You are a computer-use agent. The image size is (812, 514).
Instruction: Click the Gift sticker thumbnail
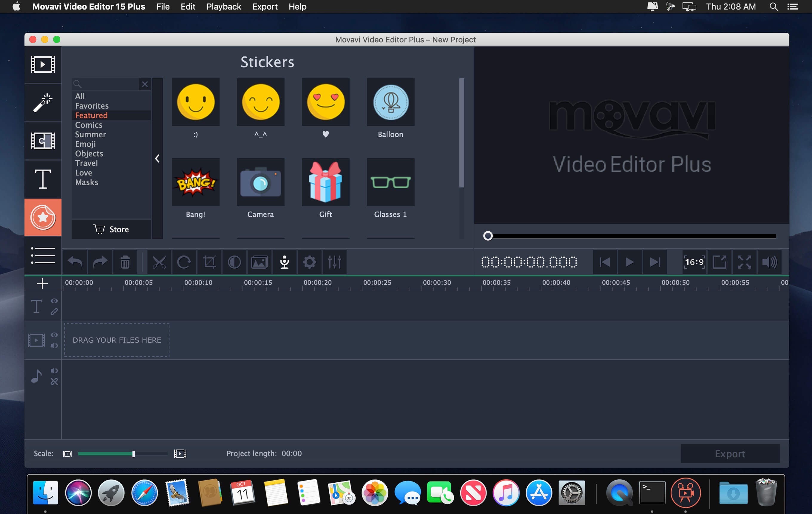[x=325, y=181]
